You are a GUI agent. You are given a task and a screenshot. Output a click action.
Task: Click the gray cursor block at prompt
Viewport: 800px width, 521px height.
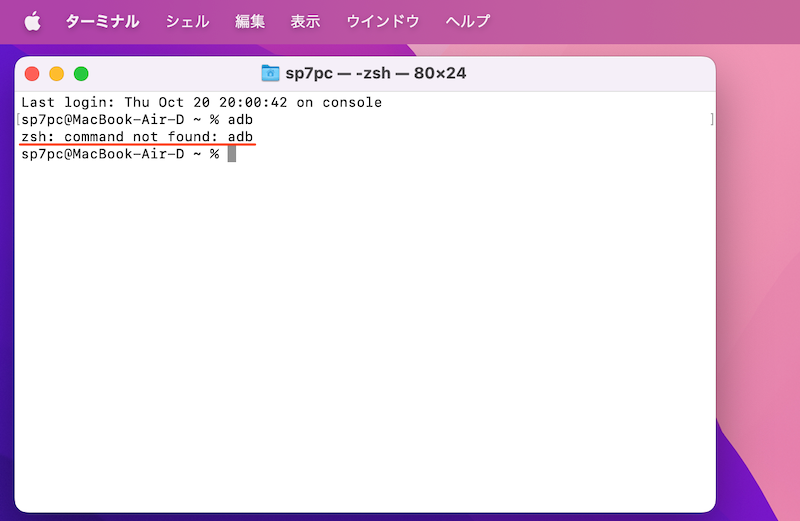click(231, 153)
